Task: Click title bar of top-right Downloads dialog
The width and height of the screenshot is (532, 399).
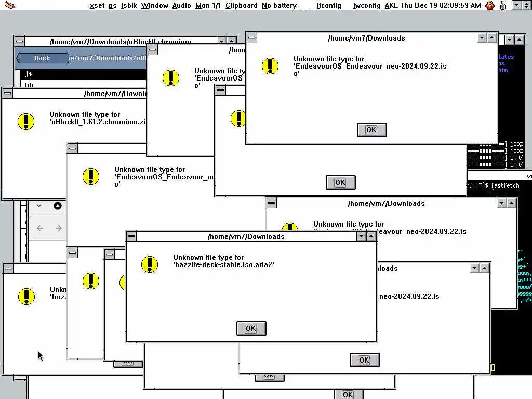Action: [367, 38]
